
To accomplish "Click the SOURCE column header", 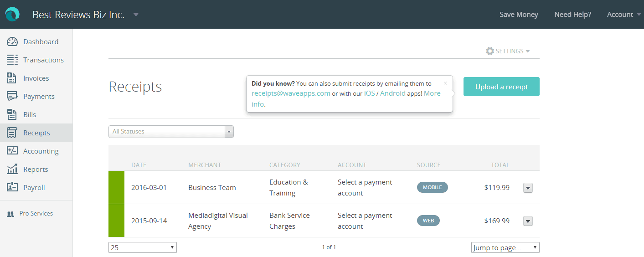I will (x=429, y=165).
